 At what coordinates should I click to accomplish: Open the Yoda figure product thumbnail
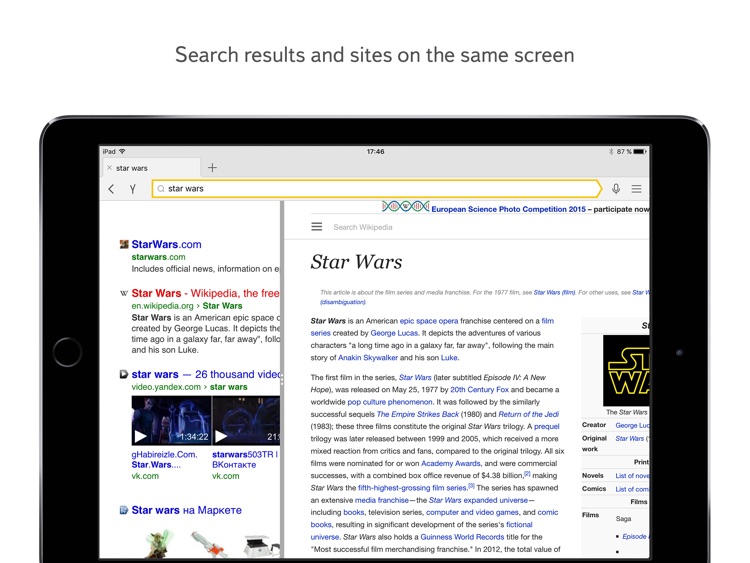click(159, 544)
